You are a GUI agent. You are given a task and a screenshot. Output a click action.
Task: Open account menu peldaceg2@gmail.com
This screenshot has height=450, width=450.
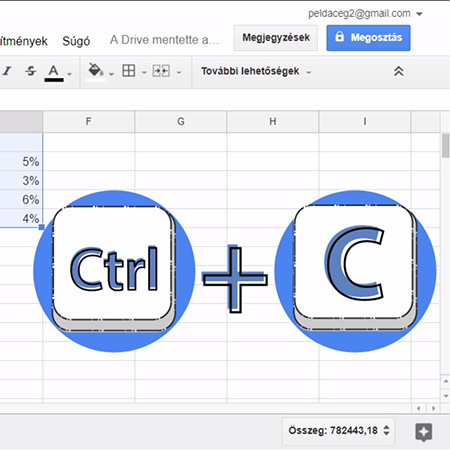tap(365, 14)
